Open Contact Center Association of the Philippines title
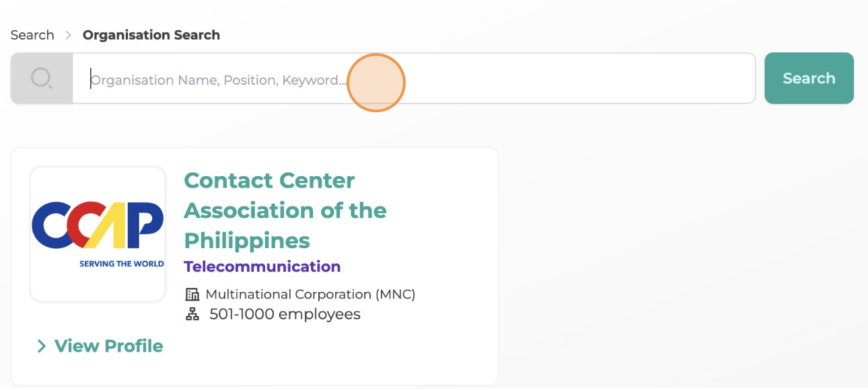 pos(285,210)
